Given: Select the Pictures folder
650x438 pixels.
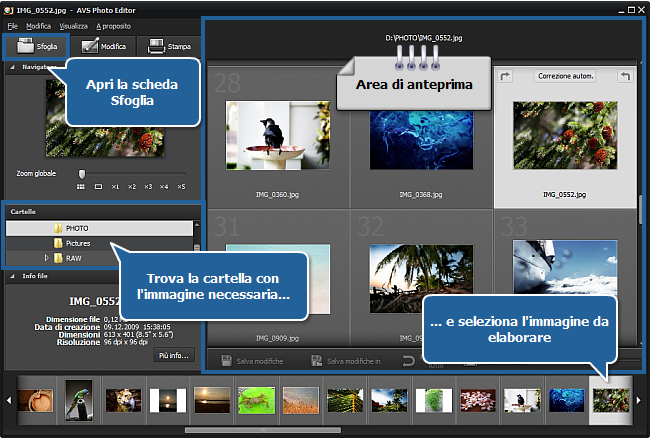Looking at the screenshot, I should click(x=80, y=243).
